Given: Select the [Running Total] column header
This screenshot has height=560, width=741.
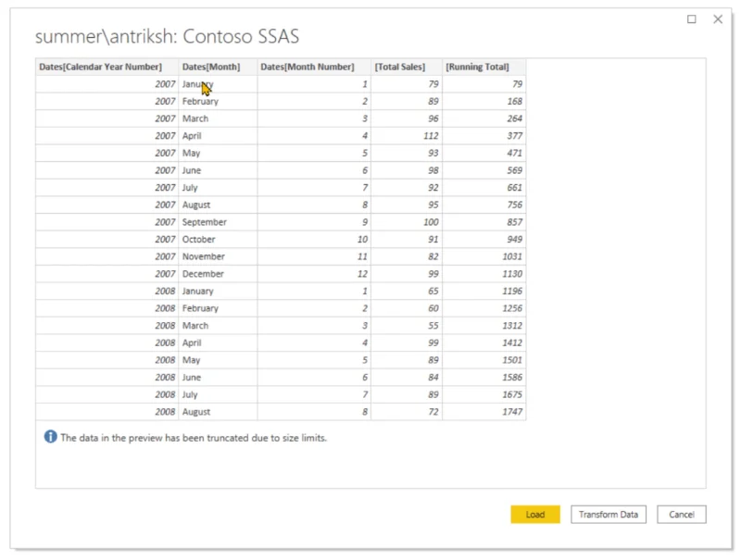Looking at the screenshot, I should click(x=484, y=67).
